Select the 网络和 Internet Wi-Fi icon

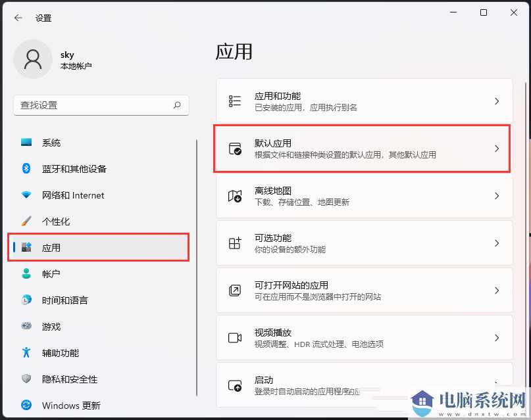click(x=25, y=195)
